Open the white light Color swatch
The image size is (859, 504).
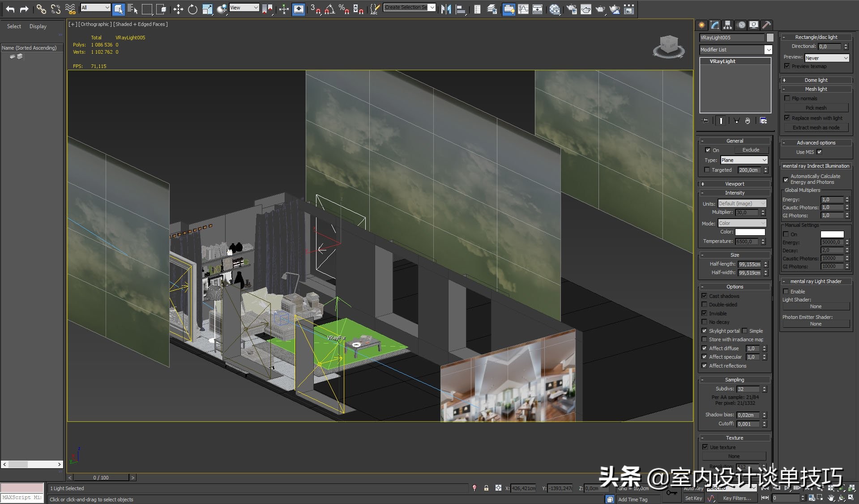coord(750,232)
